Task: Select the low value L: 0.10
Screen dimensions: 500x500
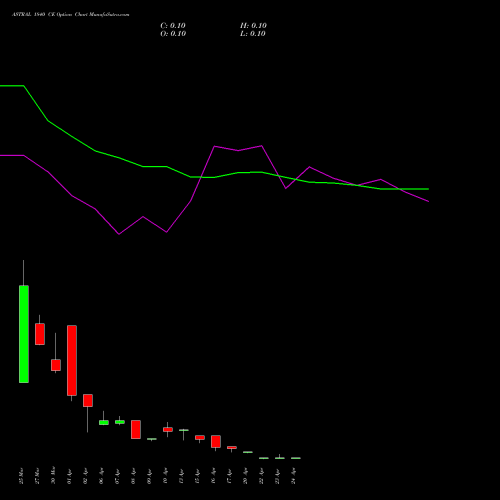Action: point(253,34)
